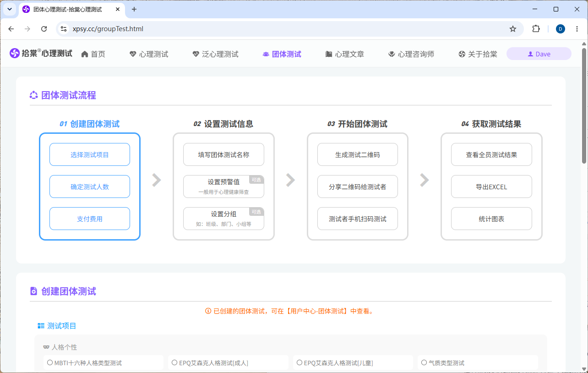Image resolution: width=588 pixels, height=373 pixels.
Task: Click the 拾棠心理测试 site logo
Action: [x=41, y=54]
